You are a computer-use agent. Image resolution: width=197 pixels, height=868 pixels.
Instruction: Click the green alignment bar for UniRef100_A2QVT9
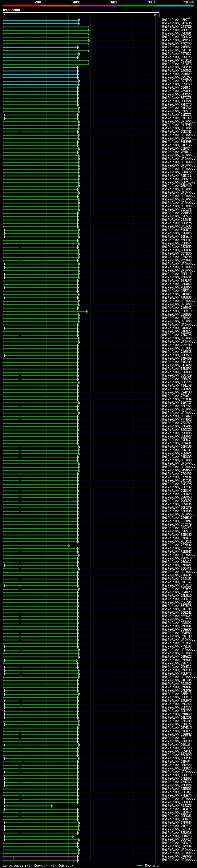(x=46, y=311)
